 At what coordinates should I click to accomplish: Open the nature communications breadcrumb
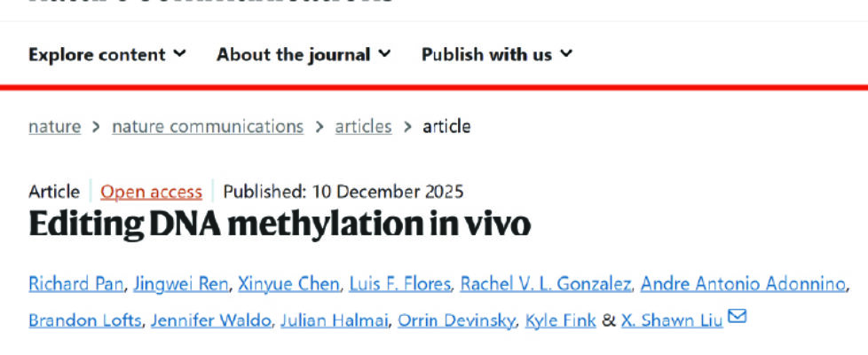pyautogui.click(x=207, y=126)
